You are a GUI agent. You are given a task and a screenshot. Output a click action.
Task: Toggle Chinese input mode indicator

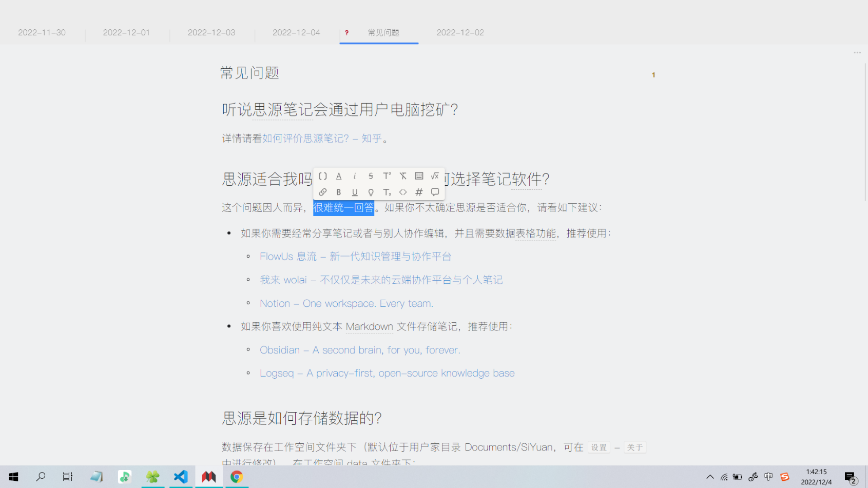768,477
